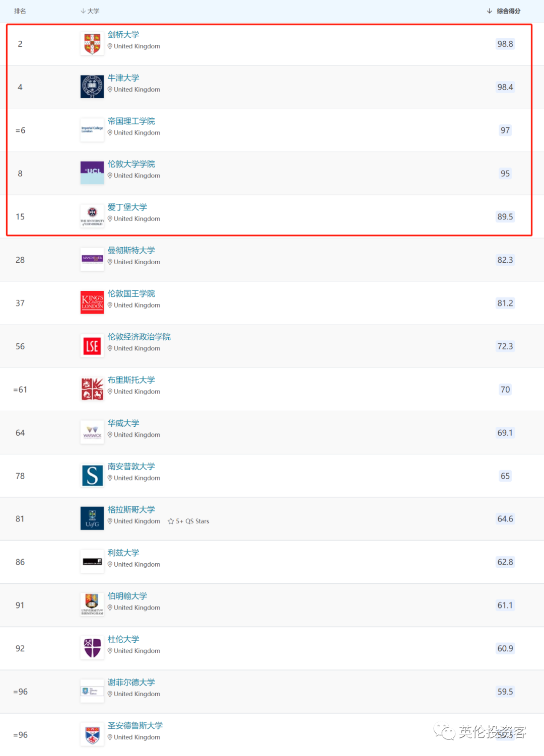Screen dimensions: 544x756
Task: Open the 伦敦经济政治学院 link
Action: click(139, 337)
